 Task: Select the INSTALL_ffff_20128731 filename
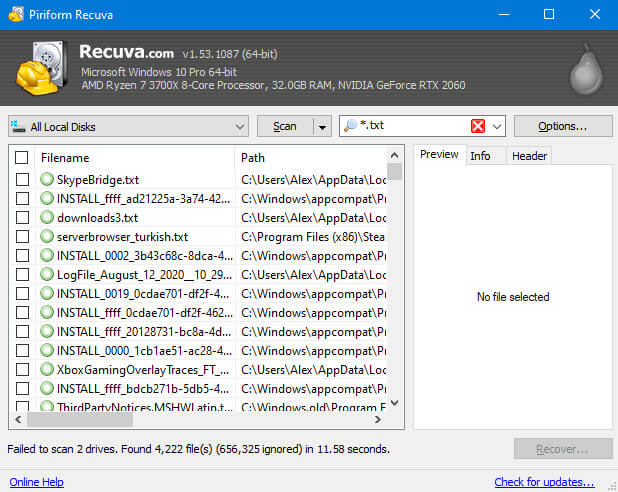coord(144,332)
